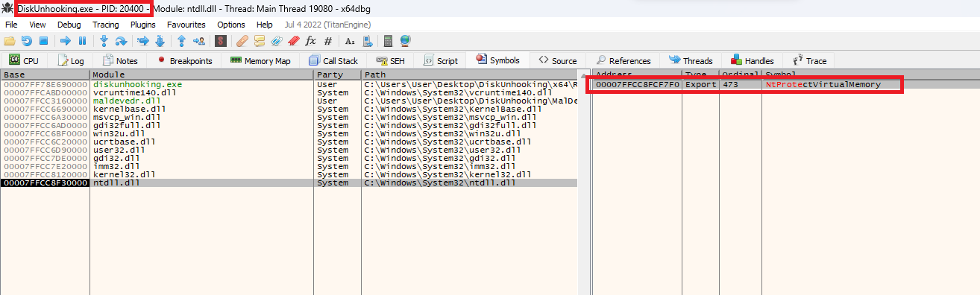
Task: Switch to the SEH tab
Action: tap(391, 60)
